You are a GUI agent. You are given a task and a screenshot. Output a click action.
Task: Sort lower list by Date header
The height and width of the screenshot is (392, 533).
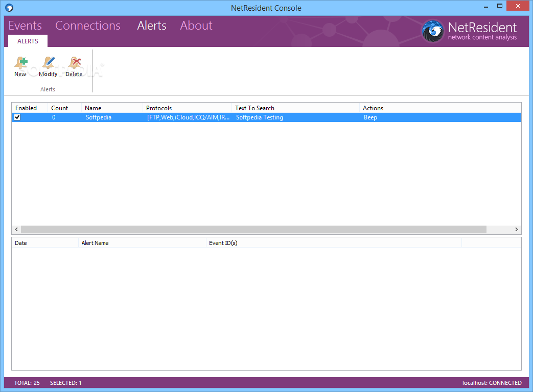(45, 243)
